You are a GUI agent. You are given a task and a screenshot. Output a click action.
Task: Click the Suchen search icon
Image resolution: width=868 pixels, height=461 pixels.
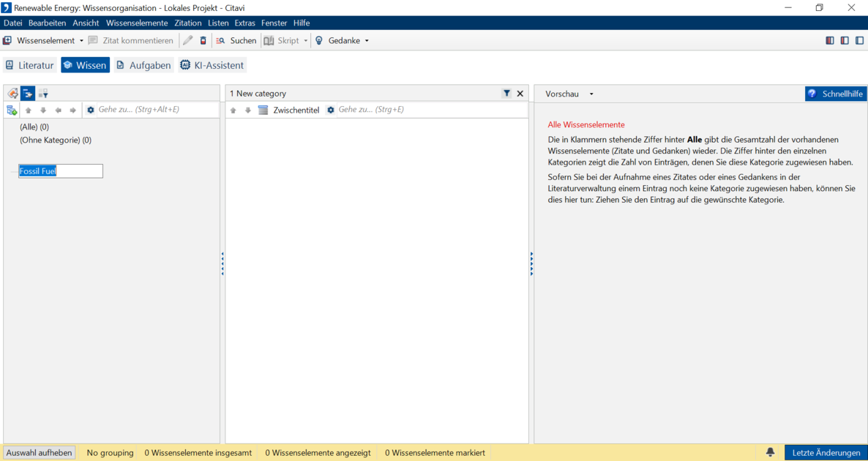click(x=220, y=41)
